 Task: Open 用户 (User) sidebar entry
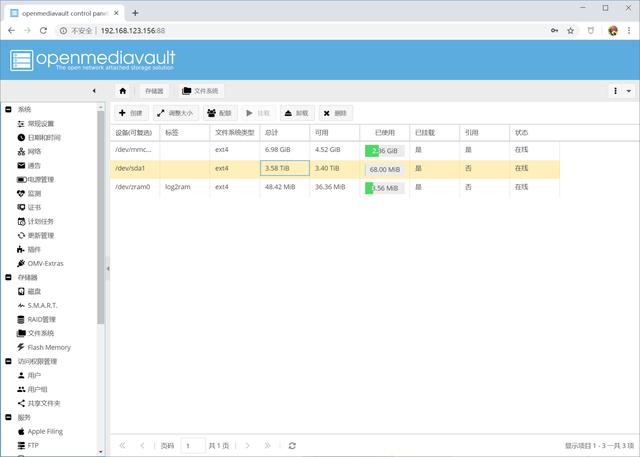click(x=29, y=375)
